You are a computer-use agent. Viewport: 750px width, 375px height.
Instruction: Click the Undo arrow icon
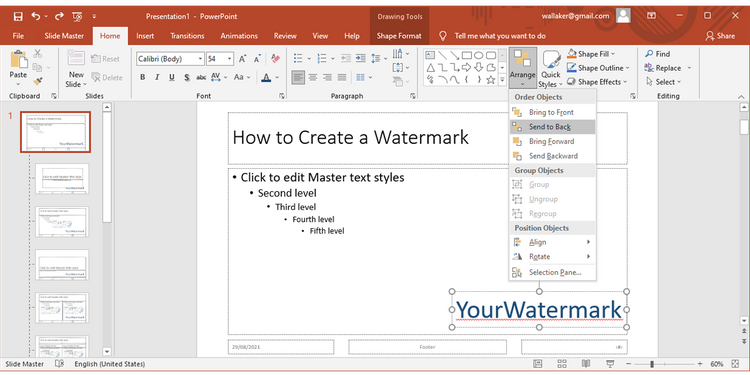click(36, 16)
